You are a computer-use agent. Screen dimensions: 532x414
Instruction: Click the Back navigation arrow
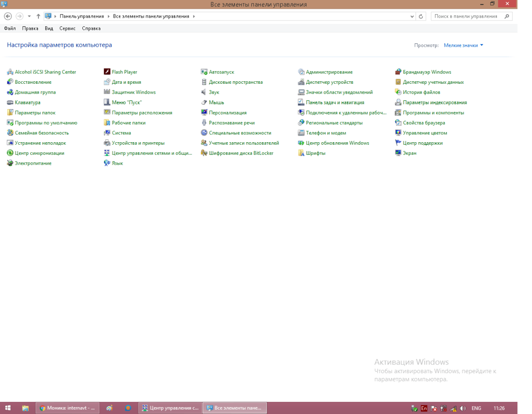[8, 16]
